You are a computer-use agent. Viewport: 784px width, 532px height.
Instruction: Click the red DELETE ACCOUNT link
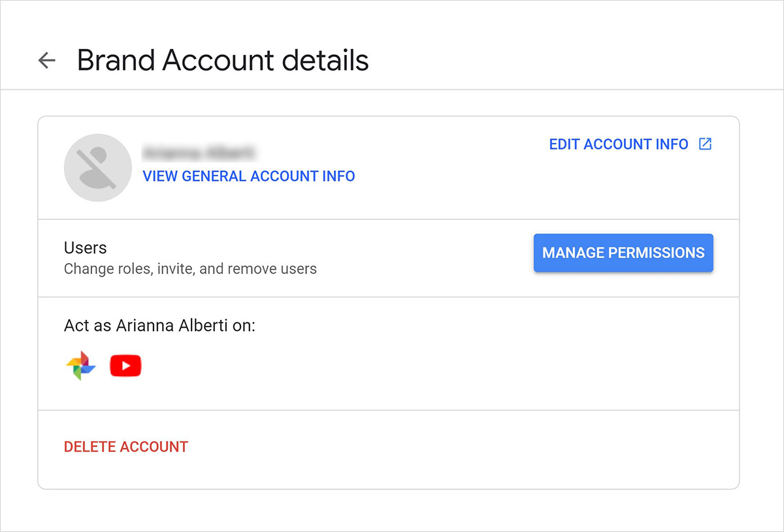click(x=126, y=447)
